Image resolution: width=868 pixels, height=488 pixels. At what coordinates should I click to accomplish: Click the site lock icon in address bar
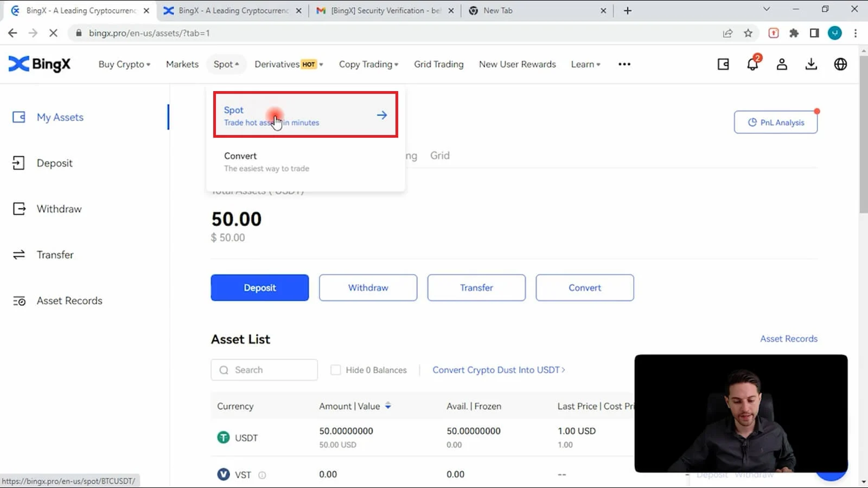click(x=79, y=33)
